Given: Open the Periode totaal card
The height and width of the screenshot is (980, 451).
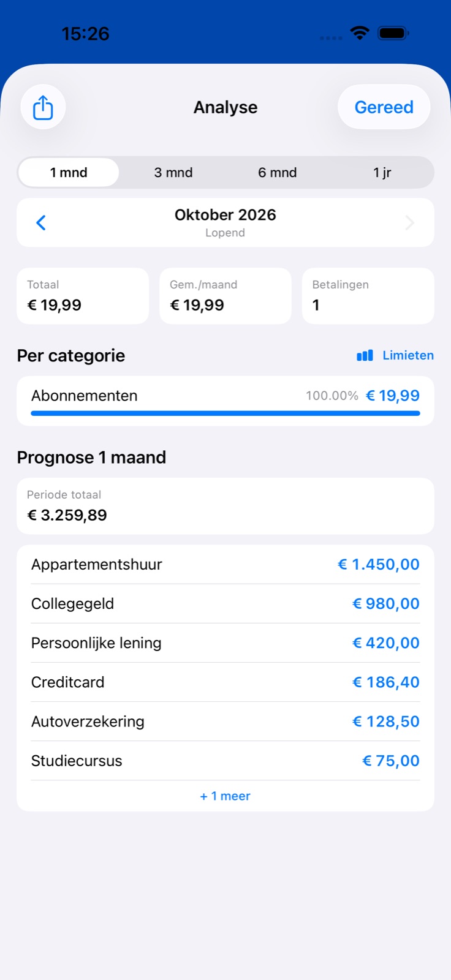Looking at the screenshot, I should click(225, 506).
